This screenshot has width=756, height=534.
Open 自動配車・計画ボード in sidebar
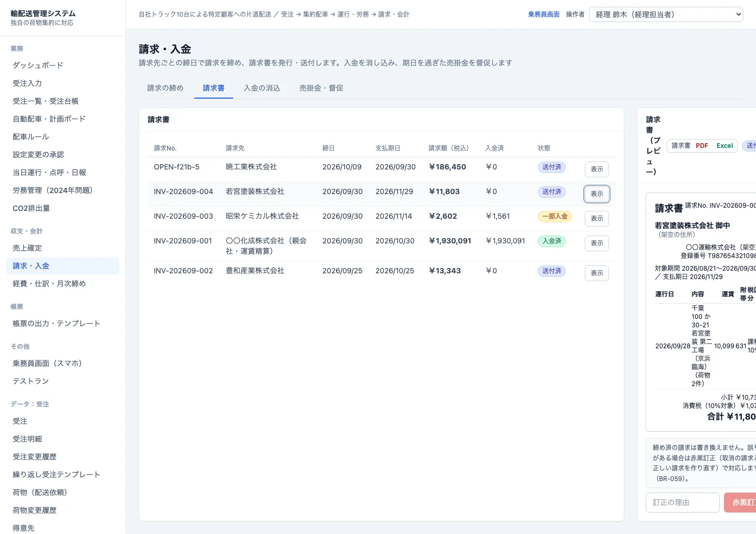coord(63,119)
